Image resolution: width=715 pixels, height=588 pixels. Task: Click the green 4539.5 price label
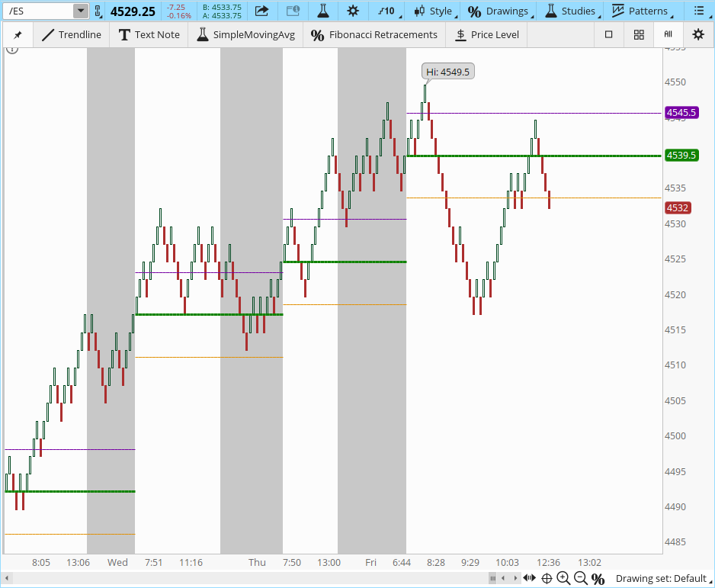coord(681,155)
